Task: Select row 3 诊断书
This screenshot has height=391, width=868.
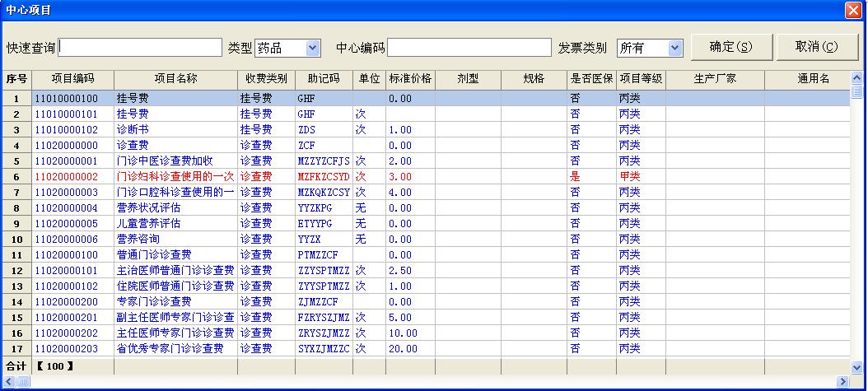Action: [175, 130]
